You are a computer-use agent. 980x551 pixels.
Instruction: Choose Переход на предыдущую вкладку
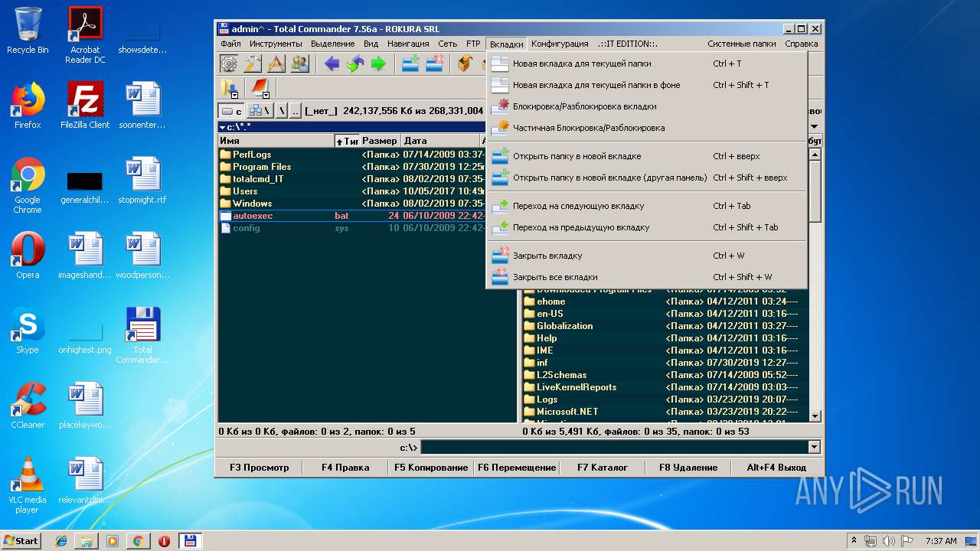click(647, 227)
